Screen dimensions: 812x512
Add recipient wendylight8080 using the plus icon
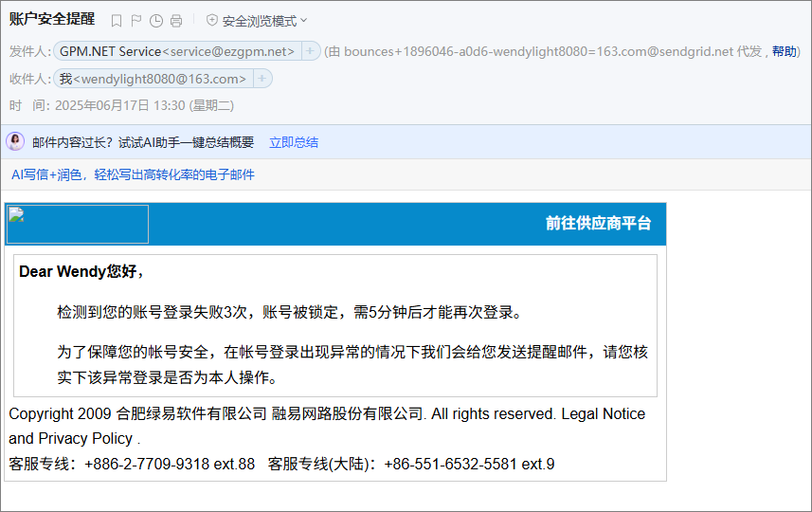[x=262, y=79]
